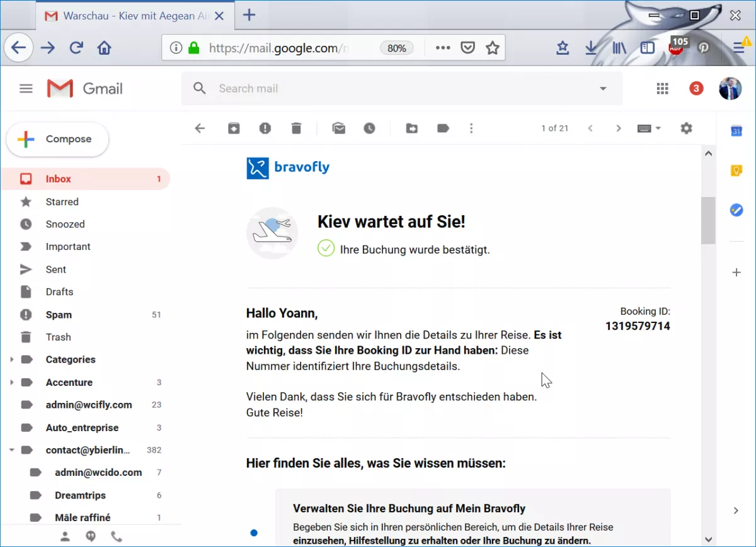Screen dimensions: 756x547
Task: Click the email vertical scrollbar thumb
Action: [708, 220]
